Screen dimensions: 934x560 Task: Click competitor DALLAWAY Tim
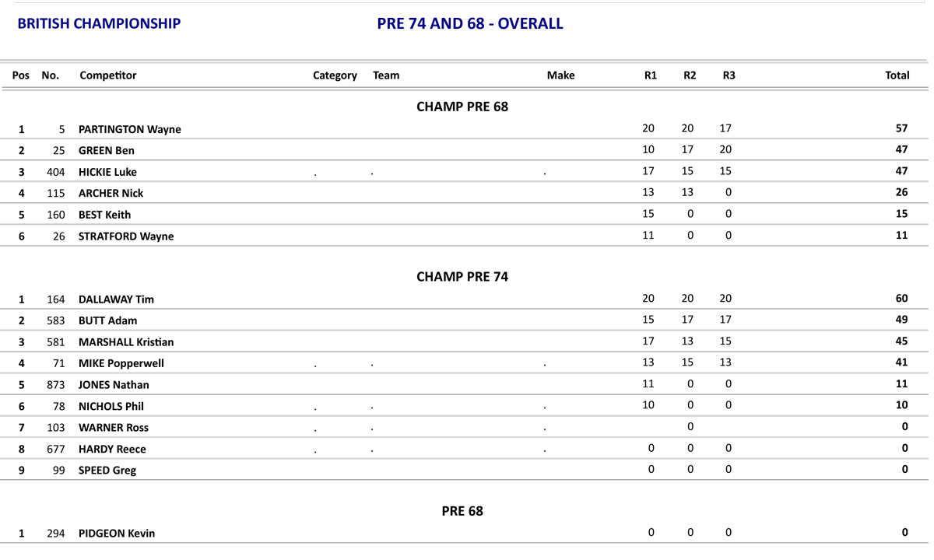pos(116,299)
